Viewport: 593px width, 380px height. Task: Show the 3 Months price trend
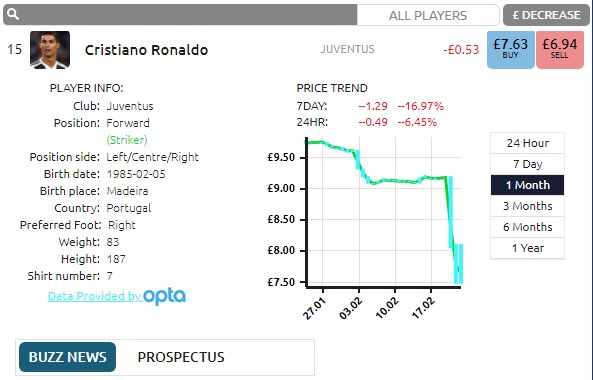click(x=528, y=206)
